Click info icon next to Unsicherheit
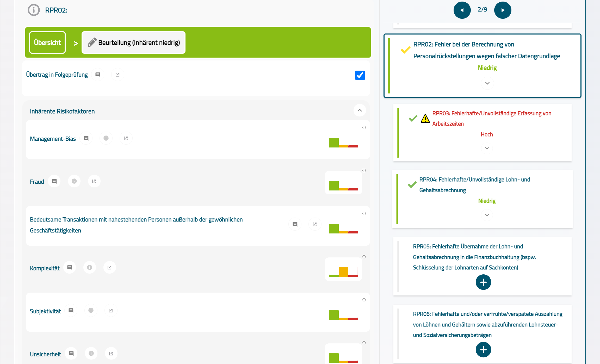The width and height of the screenshot is (600, 364). click(91, 353)
